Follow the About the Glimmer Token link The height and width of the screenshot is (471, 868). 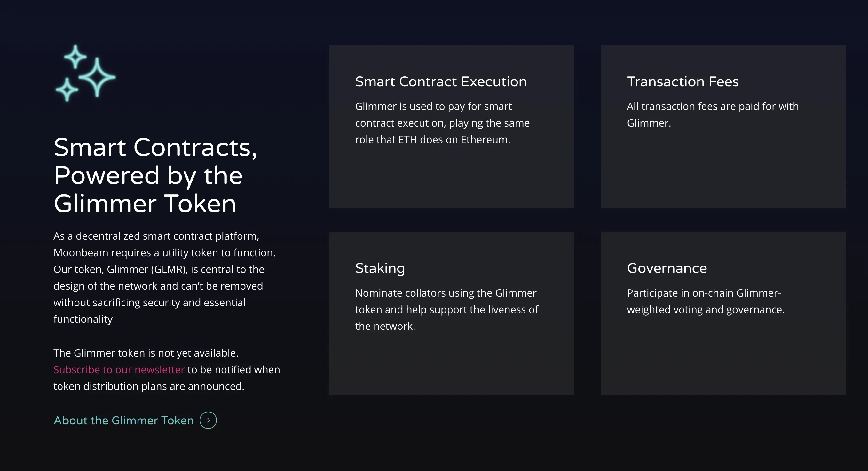[x=124, y=420]
